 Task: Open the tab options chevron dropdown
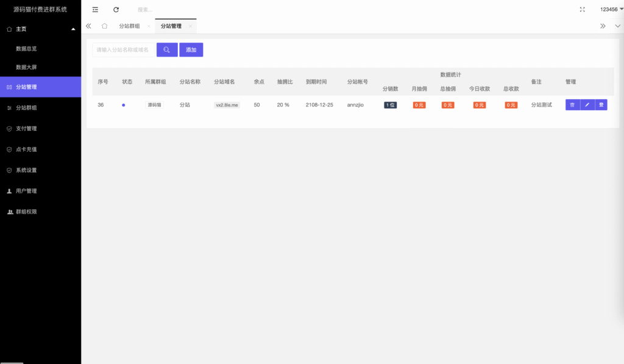tap(617, 26)
